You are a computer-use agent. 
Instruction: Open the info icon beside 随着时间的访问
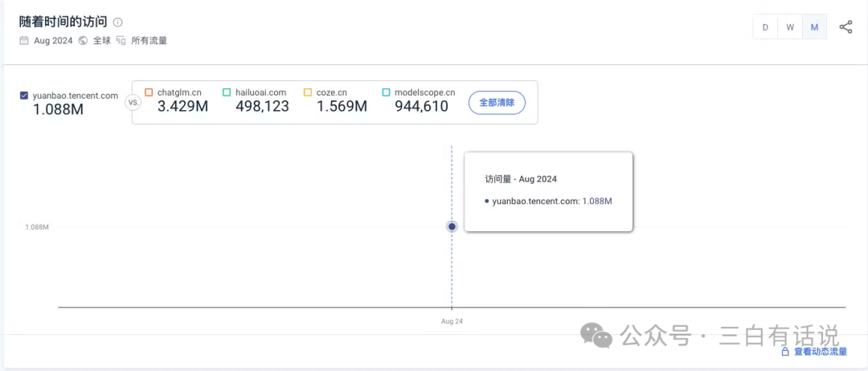(117, 22)
